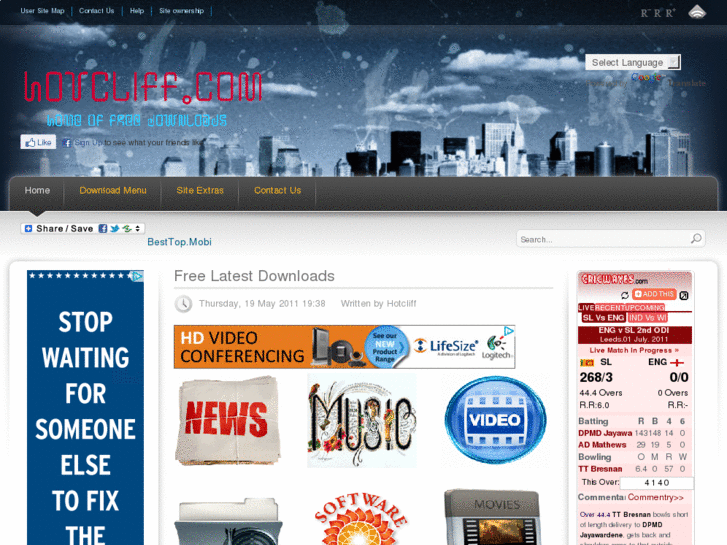The width and height of the screenshot is (727, 545).
Task: Refresh the Cricwaves scoreboard widget
Action: [x=625, y=295]
